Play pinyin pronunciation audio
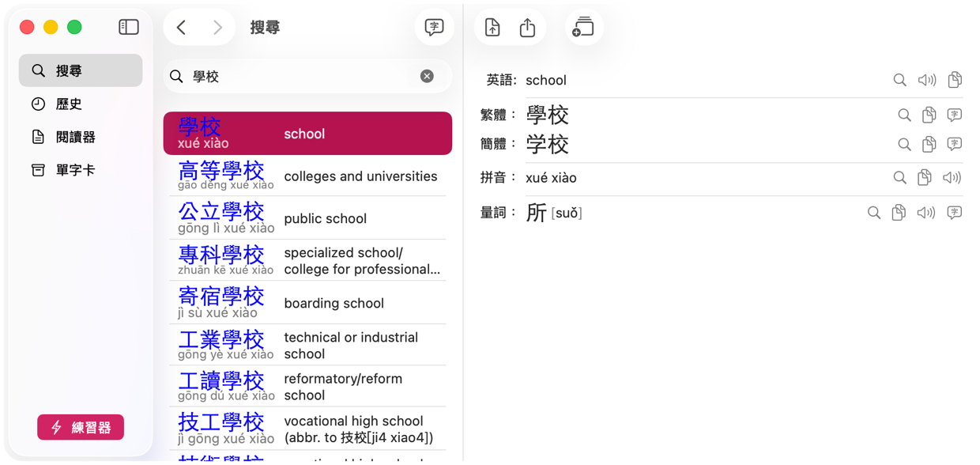This screenshot has height=465, width=980. (952, 178)
